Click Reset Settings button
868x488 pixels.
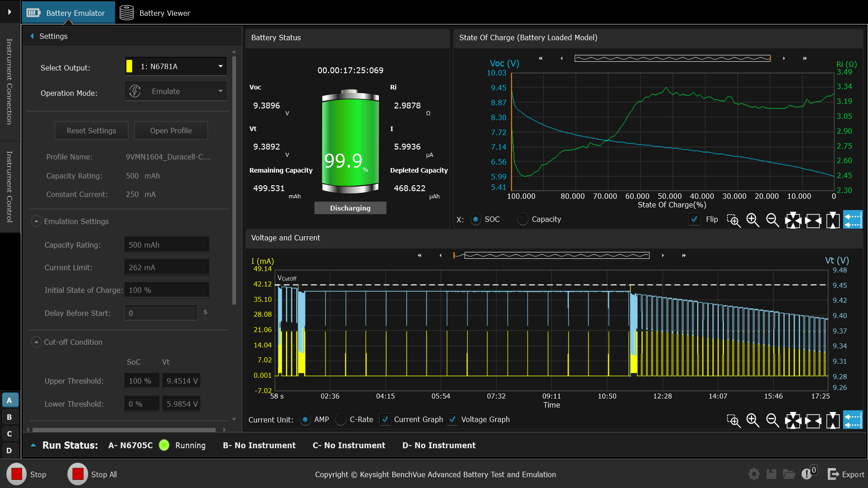pos(91,131)
